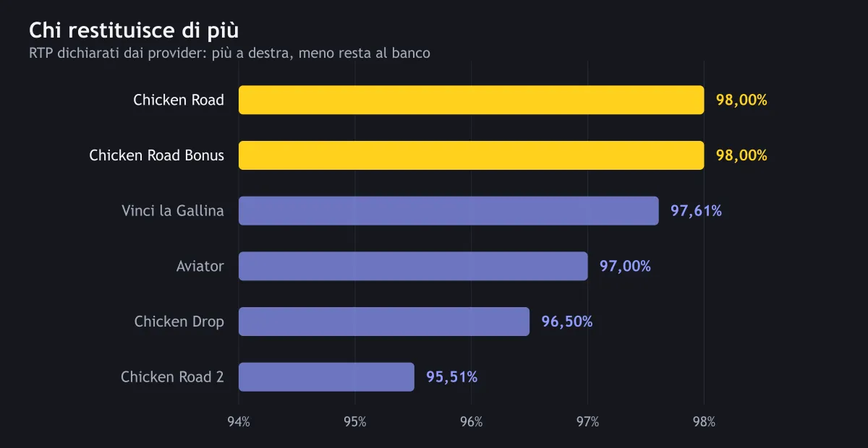This screenshot has width=868, height=448.
Task: Click the 97,00% value label
Action: [x=625, y=266]
